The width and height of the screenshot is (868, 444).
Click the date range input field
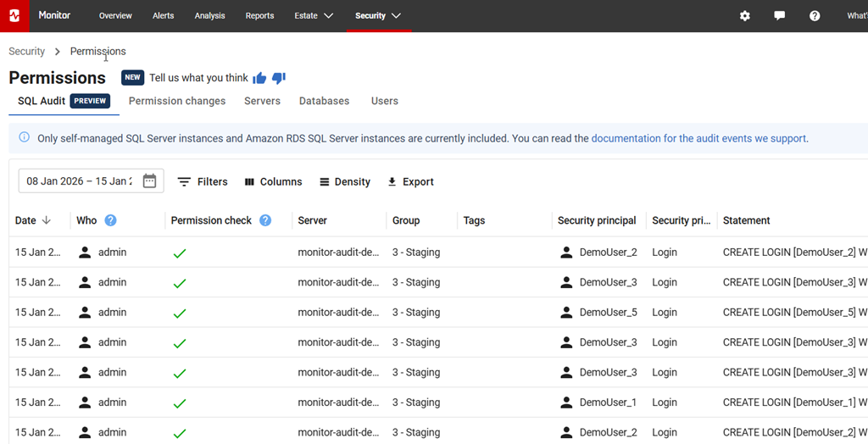click(x=78, y=180)
